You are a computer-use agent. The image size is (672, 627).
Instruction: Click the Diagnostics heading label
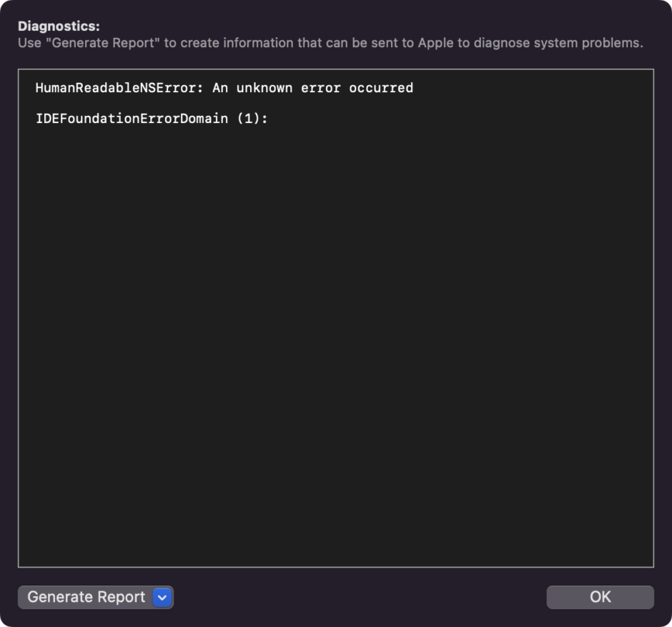[59, 26]
